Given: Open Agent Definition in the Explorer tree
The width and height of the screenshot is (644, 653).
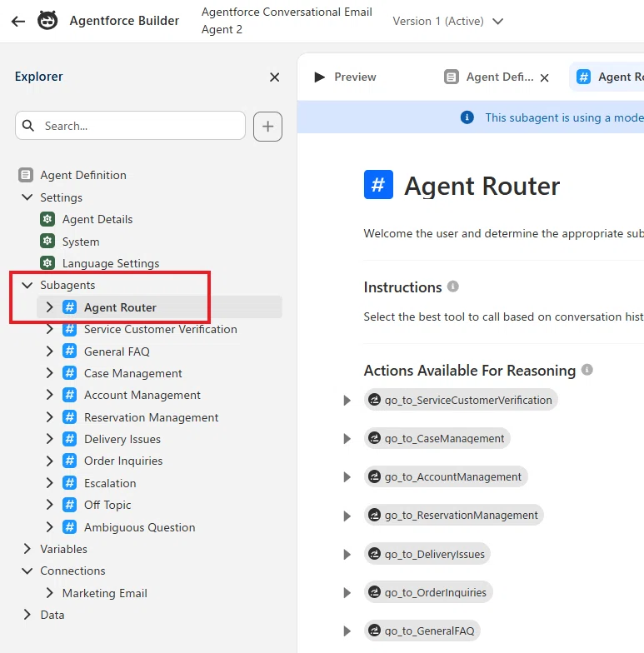Looking at the screenshot, I should point(83,175).
